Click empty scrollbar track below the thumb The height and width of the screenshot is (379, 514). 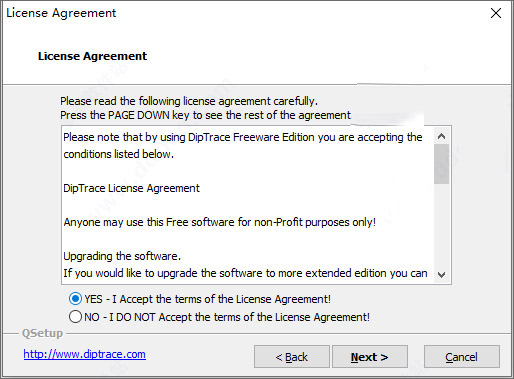(x=442, y=225)
